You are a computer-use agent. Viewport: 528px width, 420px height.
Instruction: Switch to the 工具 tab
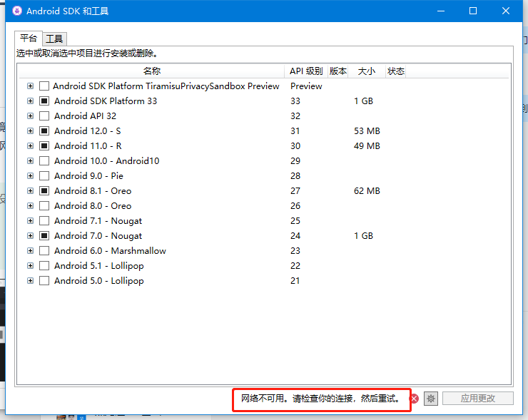pyautogui.click(x=55, y=39)
